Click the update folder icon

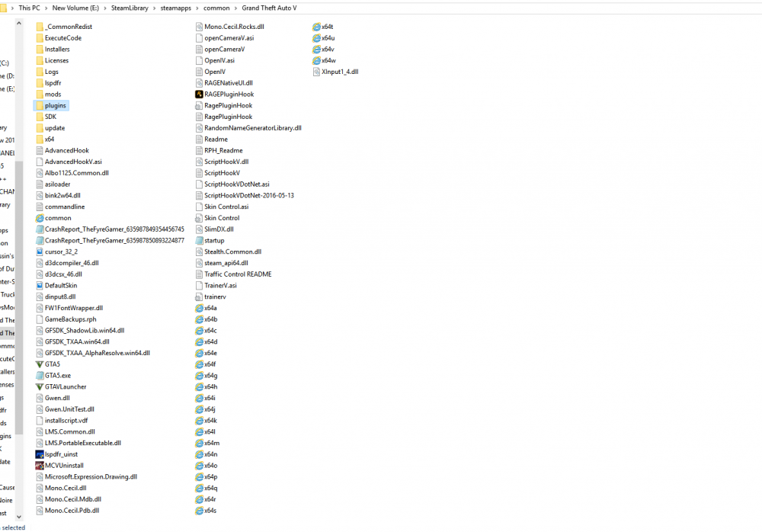(40, 128)
